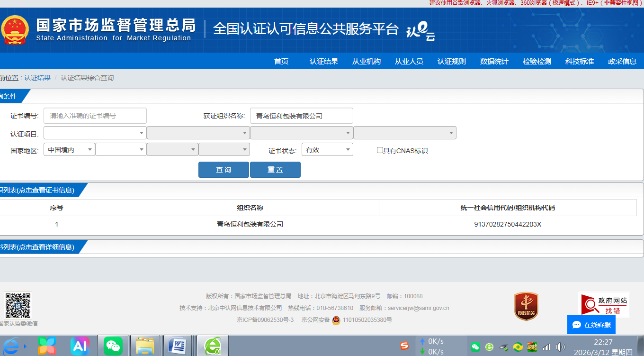Click the hotline number 010-56738610
Image resolution: width=644 pixels, height=356 pixels.
coord(335,308)
